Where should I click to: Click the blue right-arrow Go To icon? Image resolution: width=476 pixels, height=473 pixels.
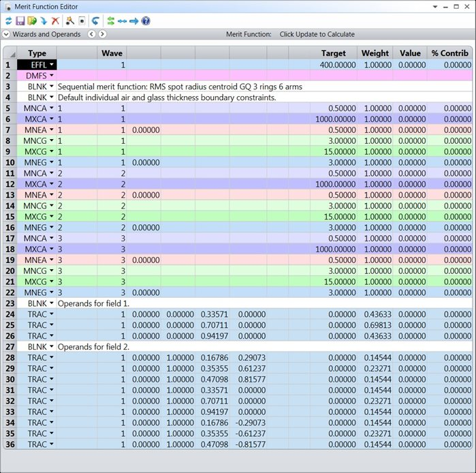[134, 21]
